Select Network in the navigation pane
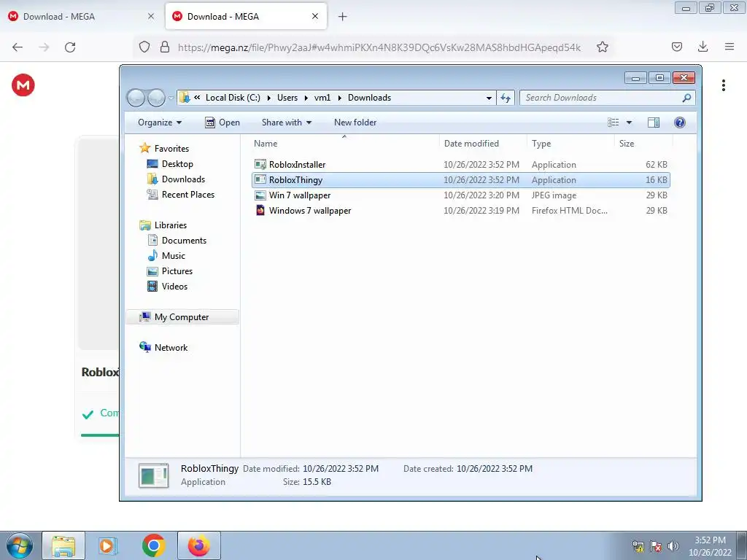This screenshot has height=560, width=747. point(163,348)
